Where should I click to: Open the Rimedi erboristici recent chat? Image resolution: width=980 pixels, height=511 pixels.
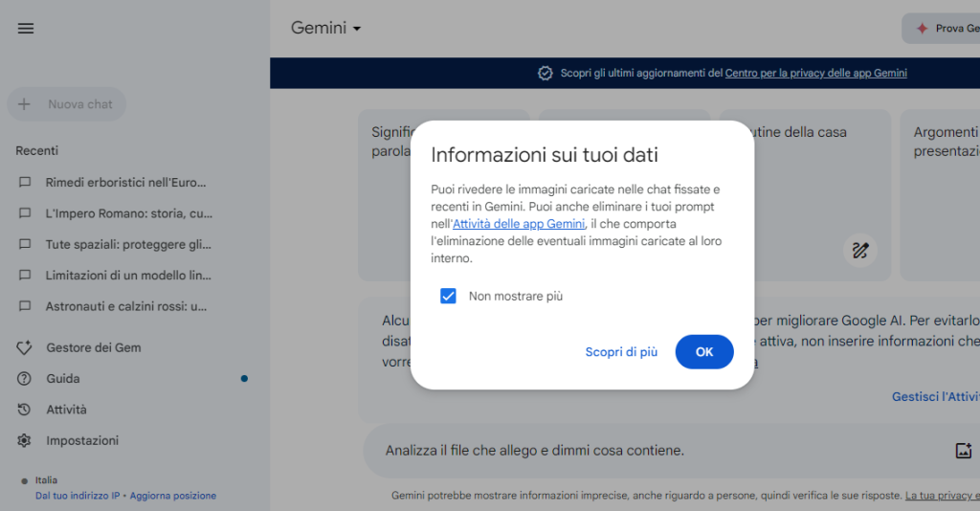pyautogui.click(x=125, y=183)
